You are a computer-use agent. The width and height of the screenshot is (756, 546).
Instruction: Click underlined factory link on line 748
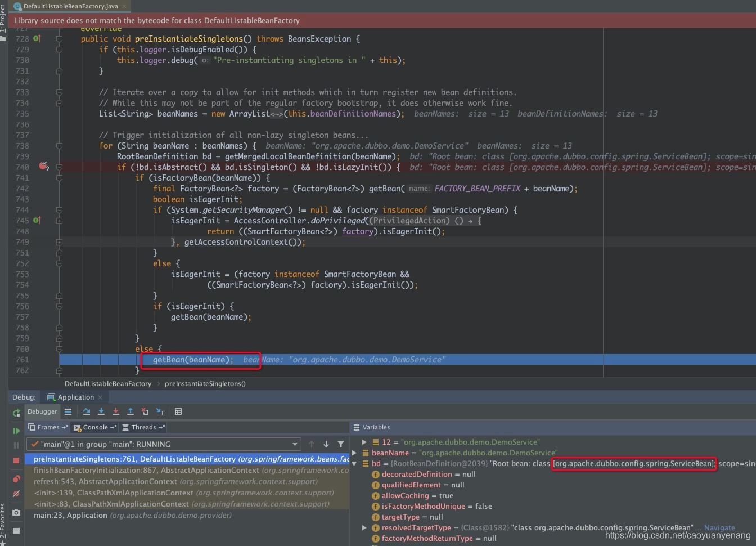(x=357, y=231)
